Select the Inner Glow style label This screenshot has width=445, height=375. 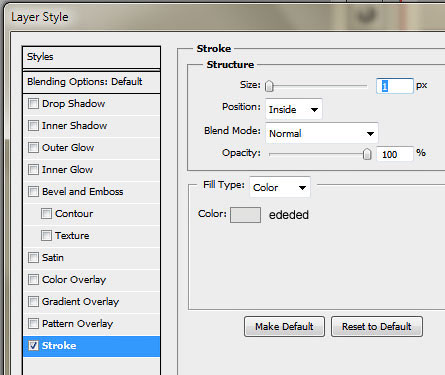point(67,170)
